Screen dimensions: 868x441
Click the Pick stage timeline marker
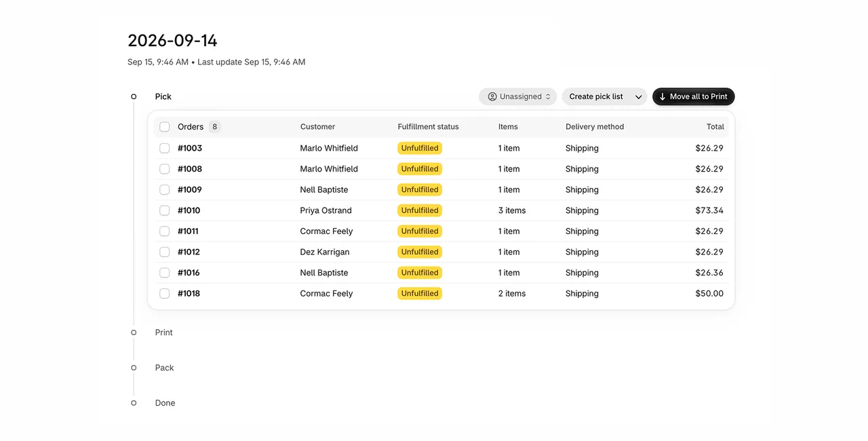(134, 96)
